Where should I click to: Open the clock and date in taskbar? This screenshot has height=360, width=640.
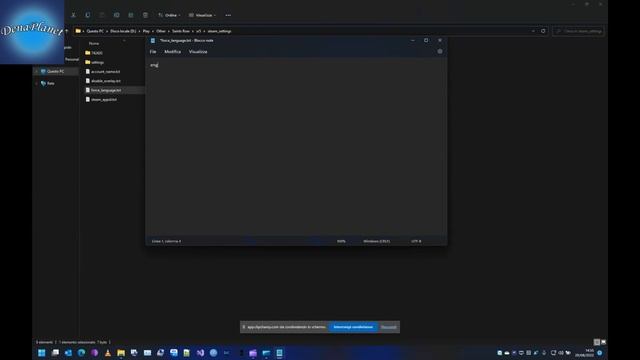(584, 353)
